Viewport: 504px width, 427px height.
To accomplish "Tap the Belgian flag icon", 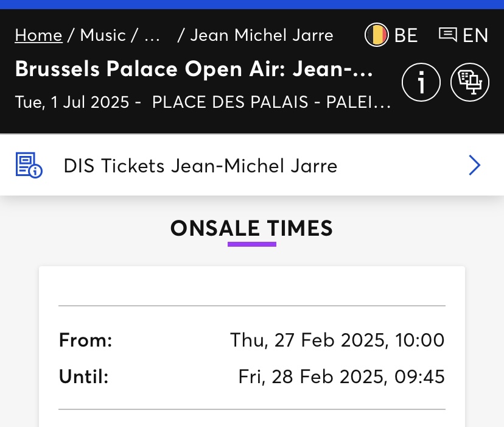I will point(376,35).
